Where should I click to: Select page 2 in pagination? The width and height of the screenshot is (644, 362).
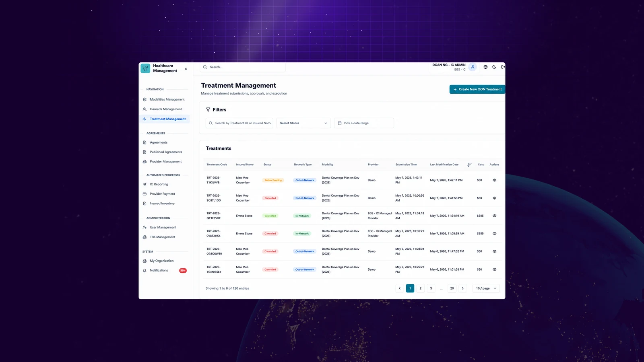coord(421,288)
